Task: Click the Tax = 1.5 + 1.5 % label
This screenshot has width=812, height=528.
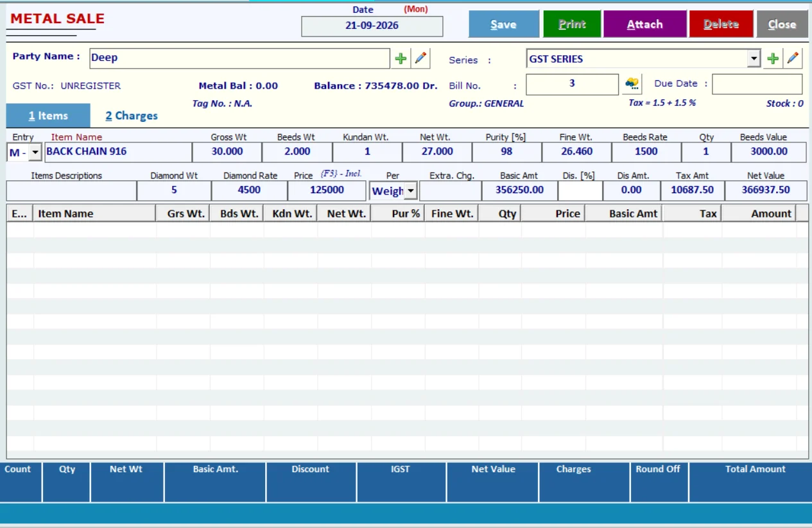Action: point(662,103)
